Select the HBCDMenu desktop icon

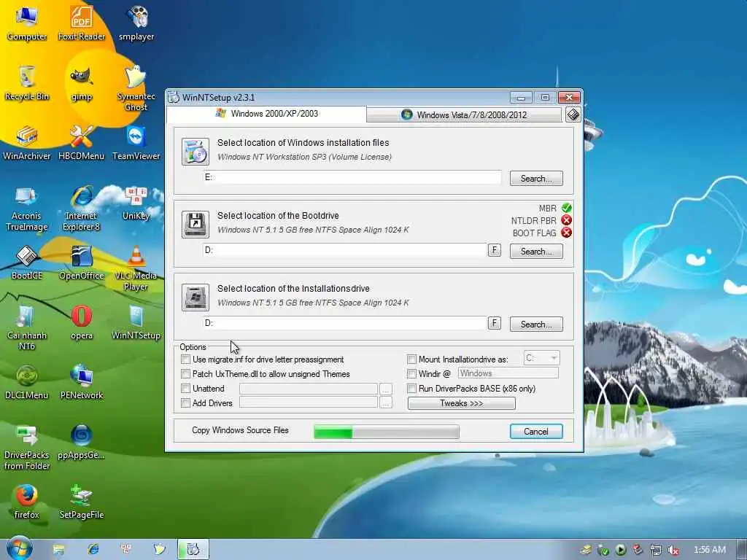(82, 143)
